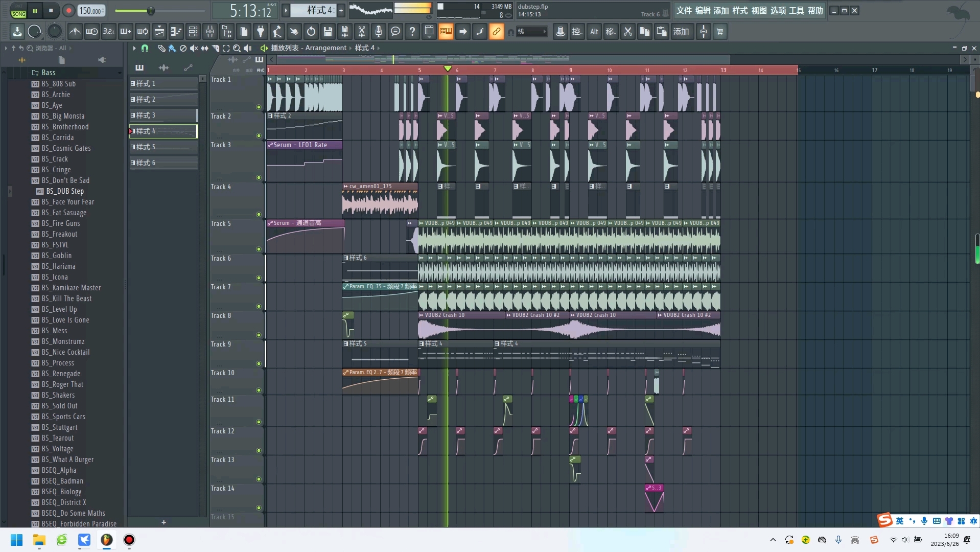
Task: Select BS_Cosmic Gates preset in browser
Action: click(x=66, y=148)
